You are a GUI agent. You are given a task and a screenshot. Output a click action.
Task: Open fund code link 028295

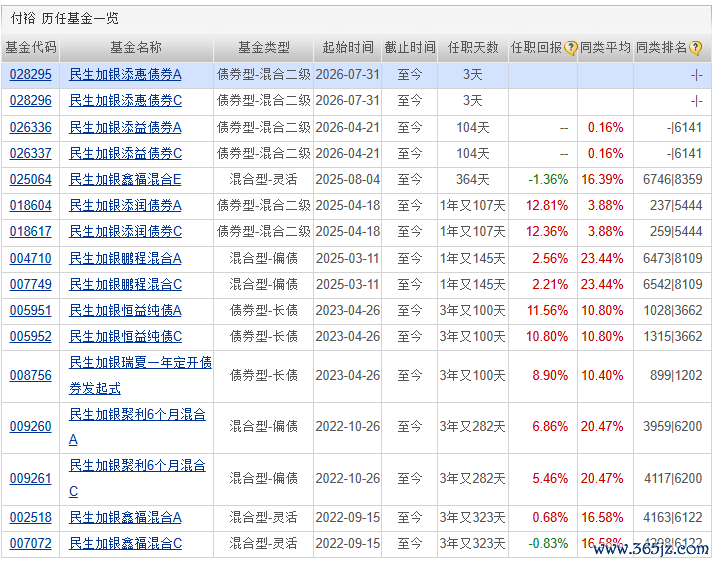coord(31,74)
